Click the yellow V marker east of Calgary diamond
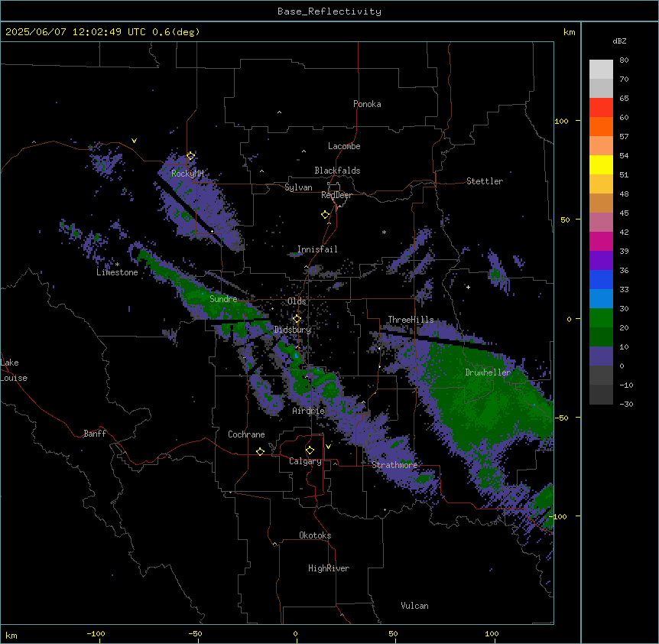Viewport: 659px width, 644px height. point(328,447)
